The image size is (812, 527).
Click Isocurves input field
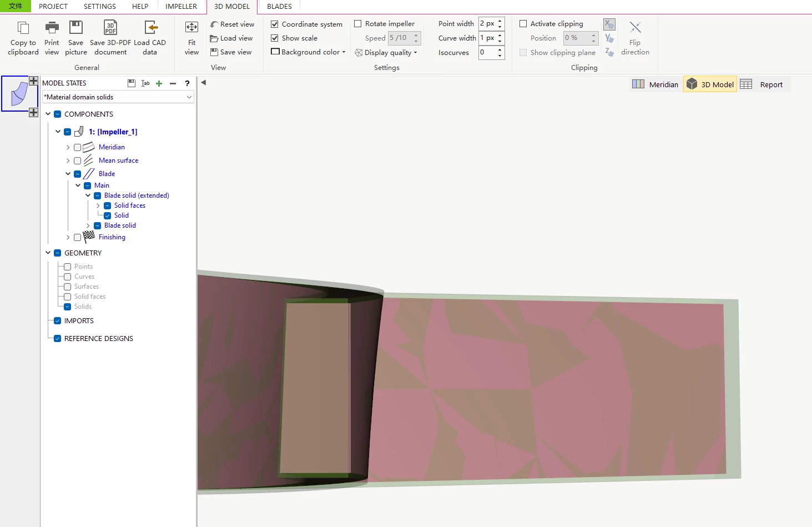tap(487, 53)
